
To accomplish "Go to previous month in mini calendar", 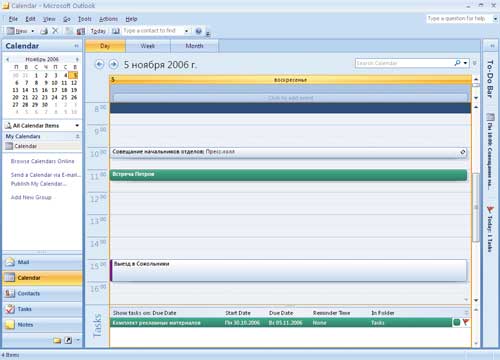I will click(x=7, y=59).
